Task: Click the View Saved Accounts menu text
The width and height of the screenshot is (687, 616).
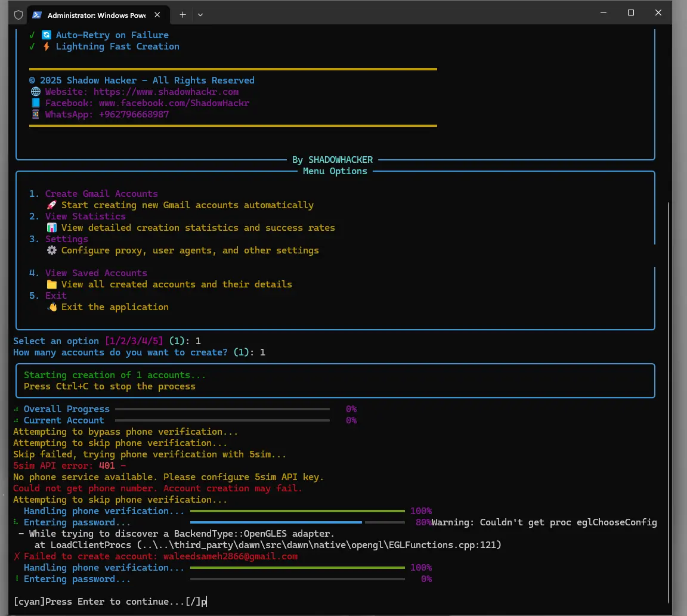Action: (96, 273)
